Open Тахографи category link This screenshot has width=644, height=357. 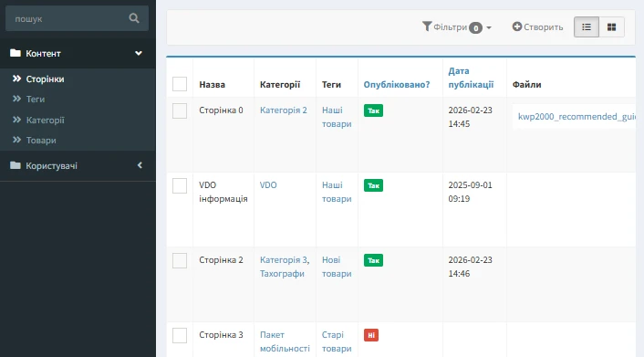(282, 274)
